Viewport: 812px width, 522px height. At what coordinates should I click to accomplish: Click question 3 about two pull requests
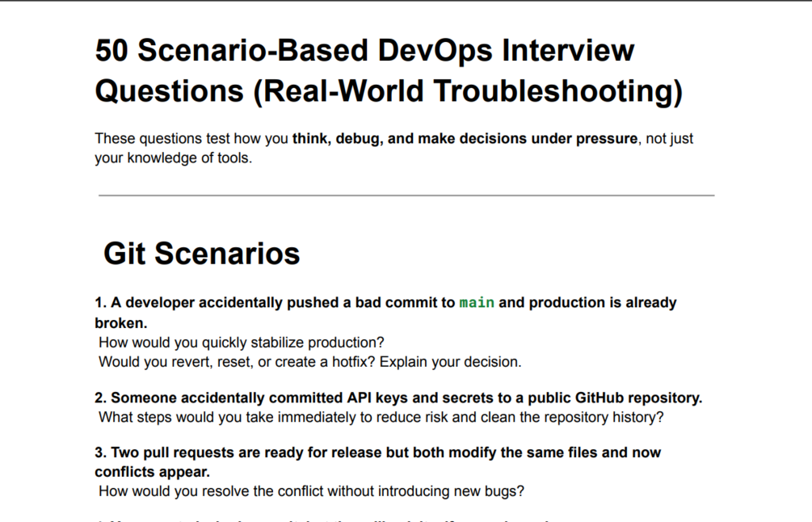[377, 453]
